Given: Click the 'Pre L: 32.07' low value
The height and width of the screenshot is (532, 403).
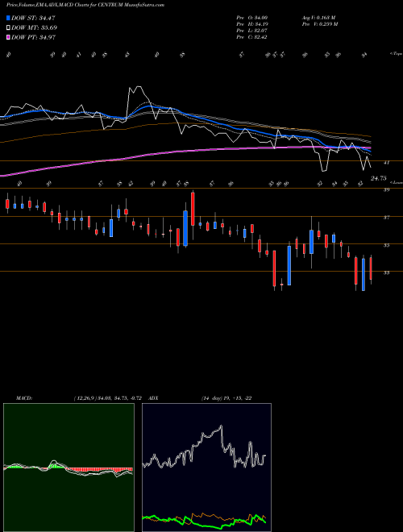Looking at the screenshot, I should pos(252,31).
